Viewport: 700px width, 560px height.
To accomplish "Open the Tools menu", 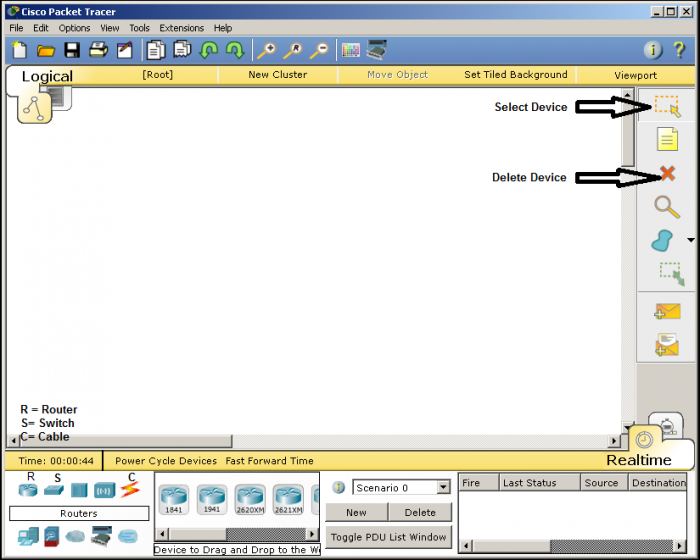I will tap(139, 28).
